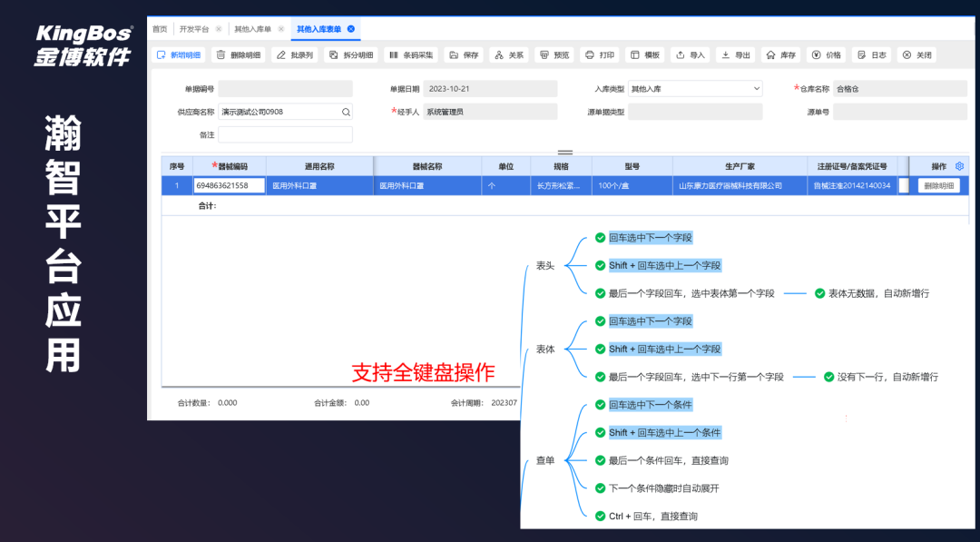Click the 删除明细 button in table row
This screenshot has height=542, width=980.
click(x=938, y=185)
